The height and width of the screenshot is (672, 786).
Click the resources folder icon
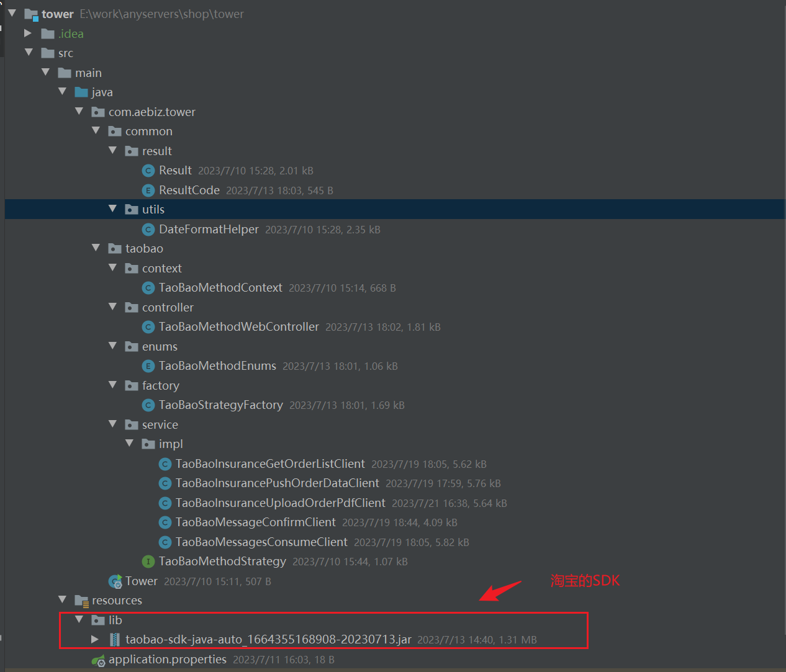[x=81, y=601]
